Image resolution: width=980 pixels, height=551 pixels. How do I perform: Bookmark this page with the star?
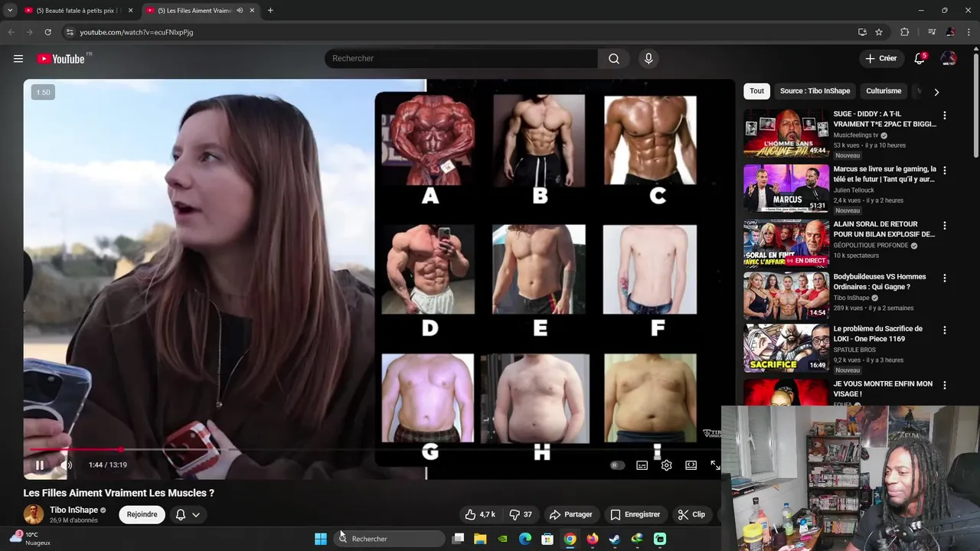(879, 32)
